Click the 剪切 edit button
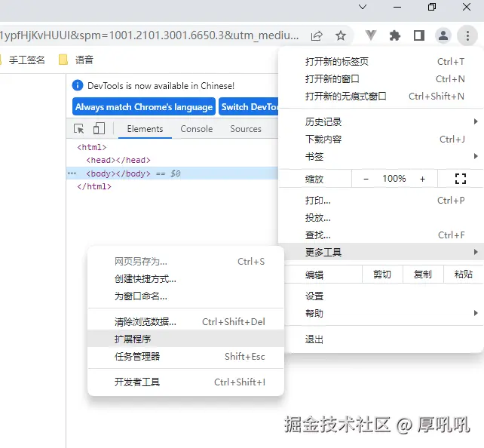This screenshot has width=484, height=448. (x=382, y=274)
